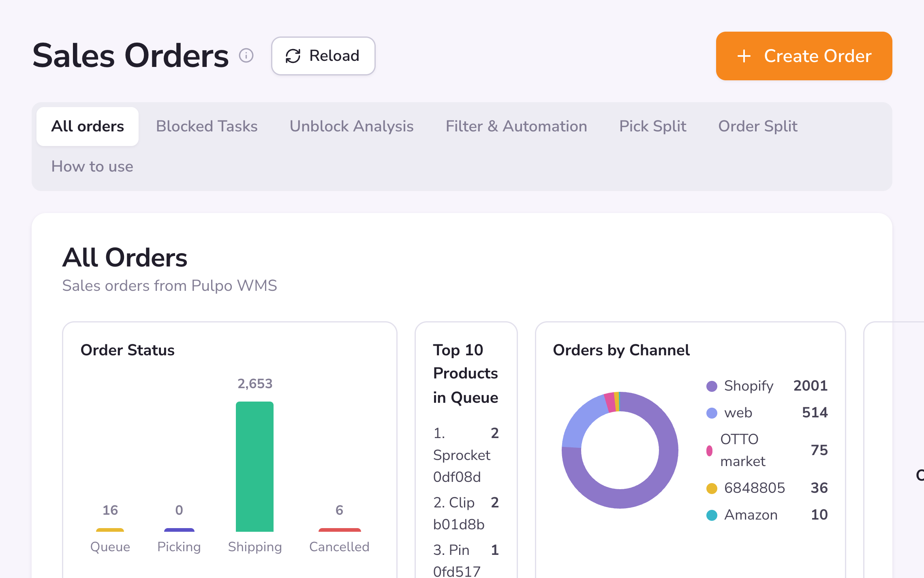924x578 pixels.
Task: Click the 6848805 yellow legend dot
Action: click(x=712, y=488)
